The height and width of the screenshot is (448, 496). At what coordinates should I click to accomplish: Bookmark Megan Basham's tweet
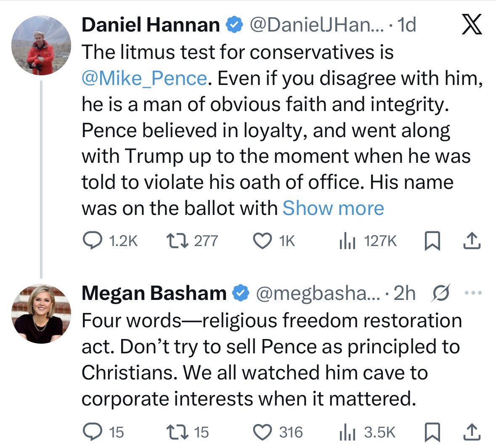(432, 432)
